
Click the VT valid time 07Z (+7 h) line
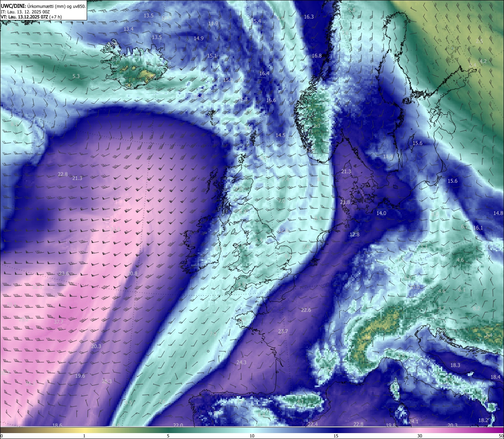pos(31,17)
